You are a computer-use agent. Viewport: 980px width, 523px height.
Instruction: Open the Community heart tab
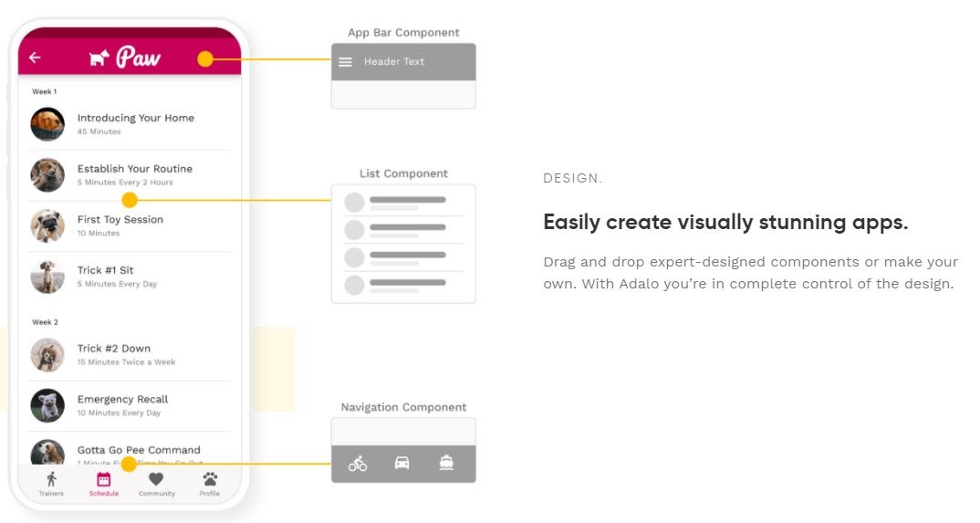tap(156, 484)
